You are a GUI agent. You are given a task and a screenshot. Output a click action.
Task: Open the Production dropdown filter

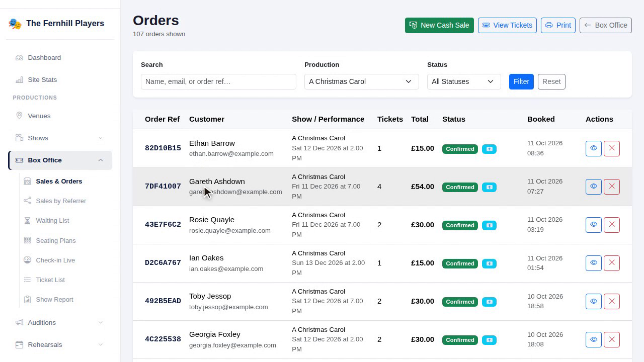pos(362,81)
